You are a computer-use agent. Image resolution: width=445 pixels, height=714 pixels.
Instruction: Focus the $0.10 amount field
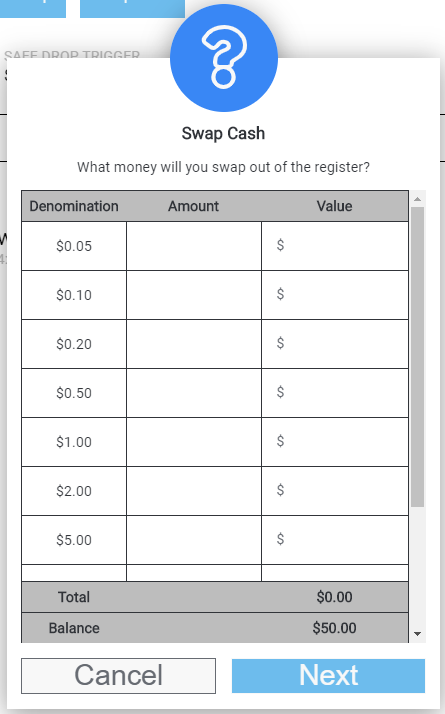point(194,295)
